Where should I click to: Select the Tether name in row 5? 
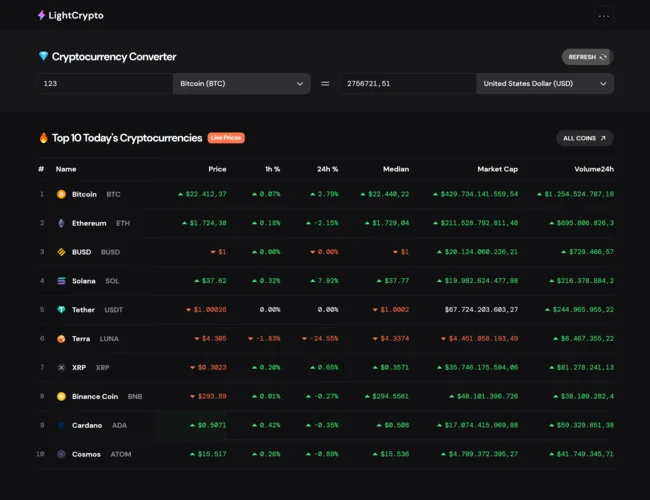coord(83,310)
